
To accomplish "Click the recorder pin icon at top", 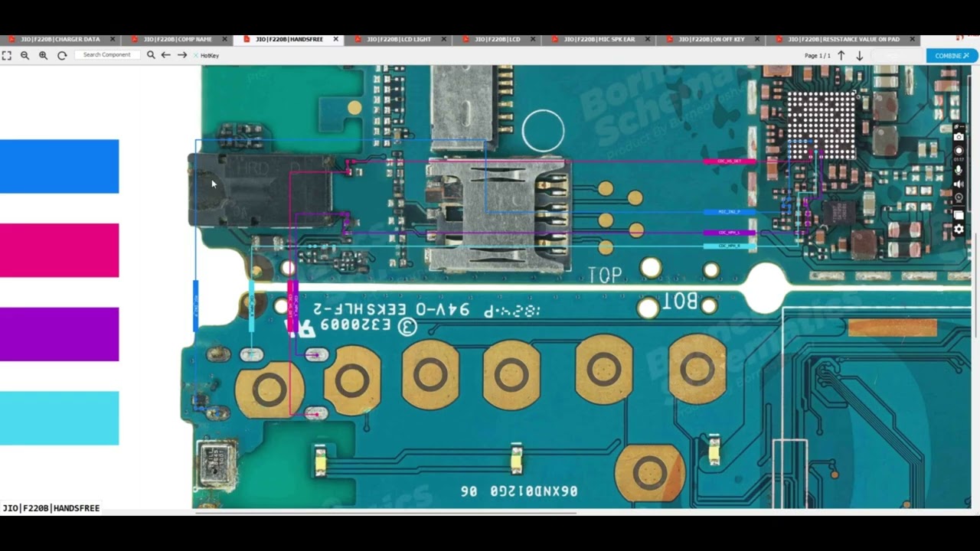I will [x=956, y=127].
